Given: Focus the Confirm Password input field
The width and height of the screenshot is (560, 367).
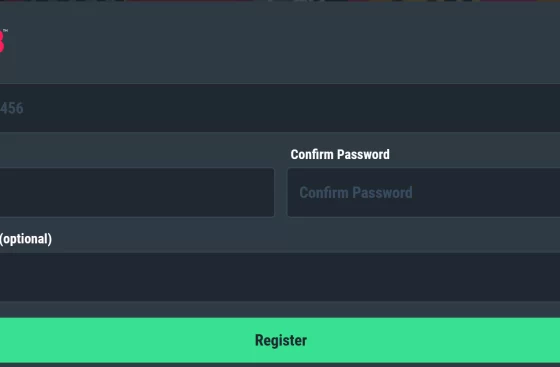Looking at the screenshot, I should tap(424, 192).
